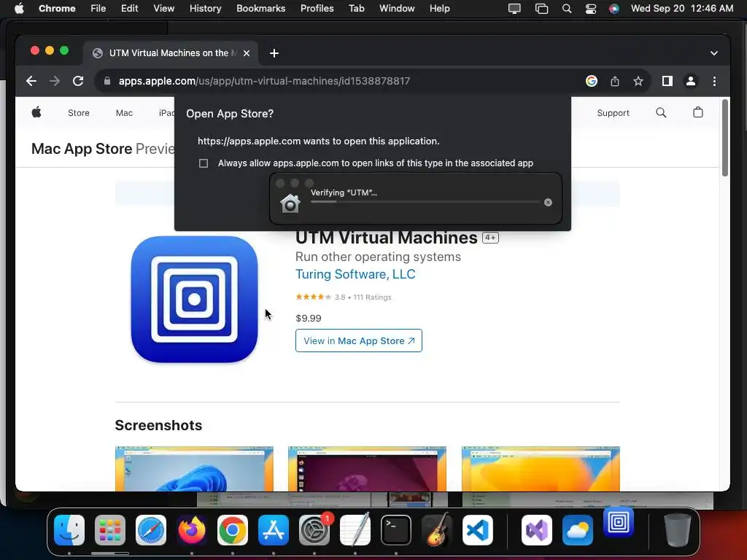Open the Profiles menu
The height and width of the screenshot is (560, 747).
[x=317, y=9]
